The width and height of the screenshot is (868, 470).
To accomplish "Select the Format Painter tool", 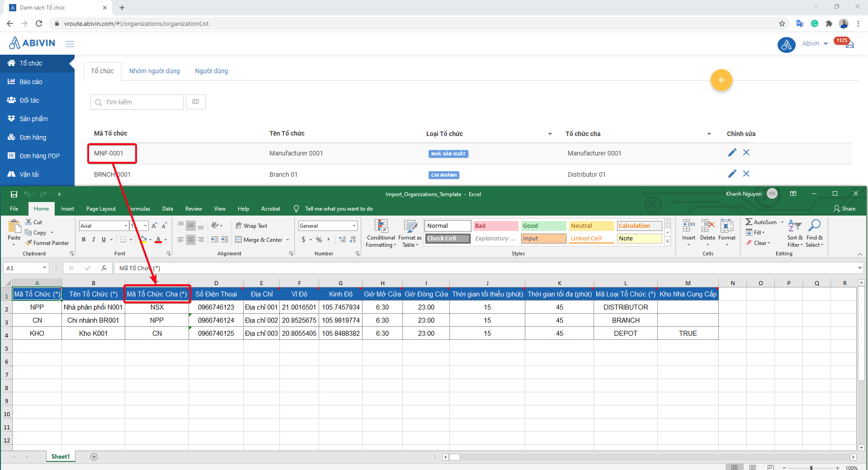I will click(47, 243).
